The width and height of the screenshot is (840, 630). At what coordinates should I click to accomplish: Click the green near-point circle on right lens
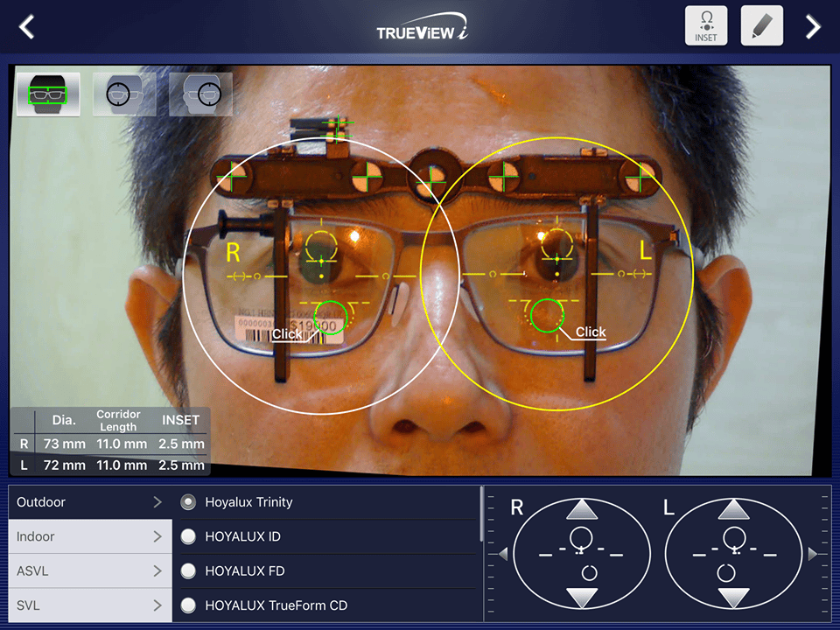coord(331,318)
